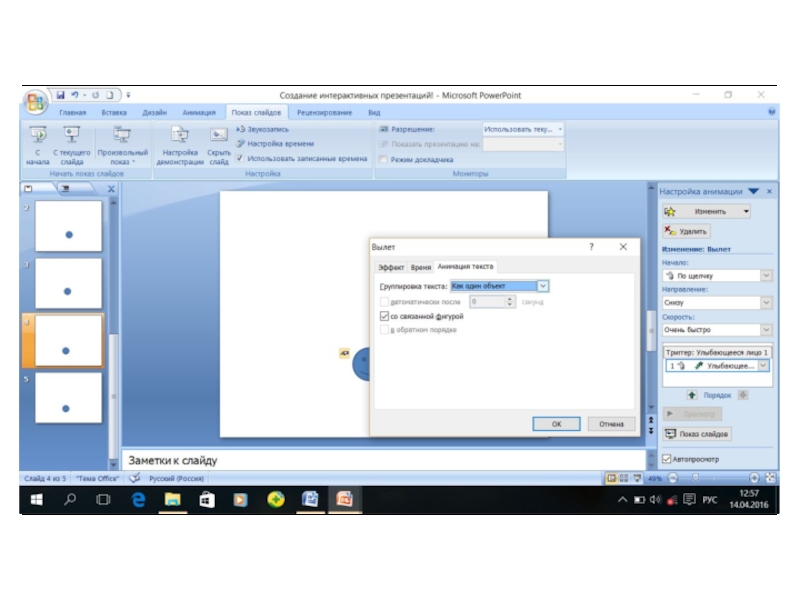Click the Отмена button
The image size is (800, 600).
point(611,424)
